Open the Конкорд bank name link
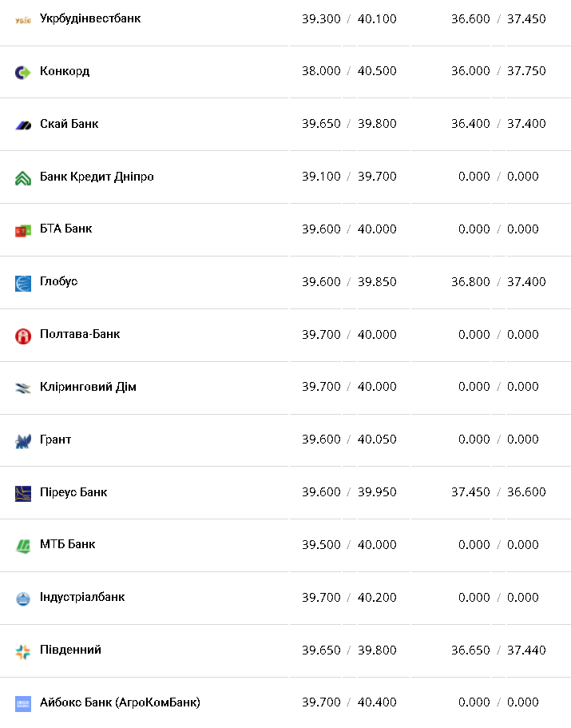Viewport: 571px width, 728px height. click(65, 71)
